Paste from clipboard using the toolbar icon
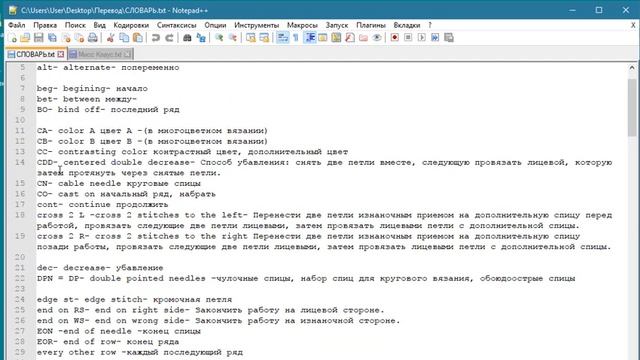This screenshot has width=640, height=360. click(138, 38)
